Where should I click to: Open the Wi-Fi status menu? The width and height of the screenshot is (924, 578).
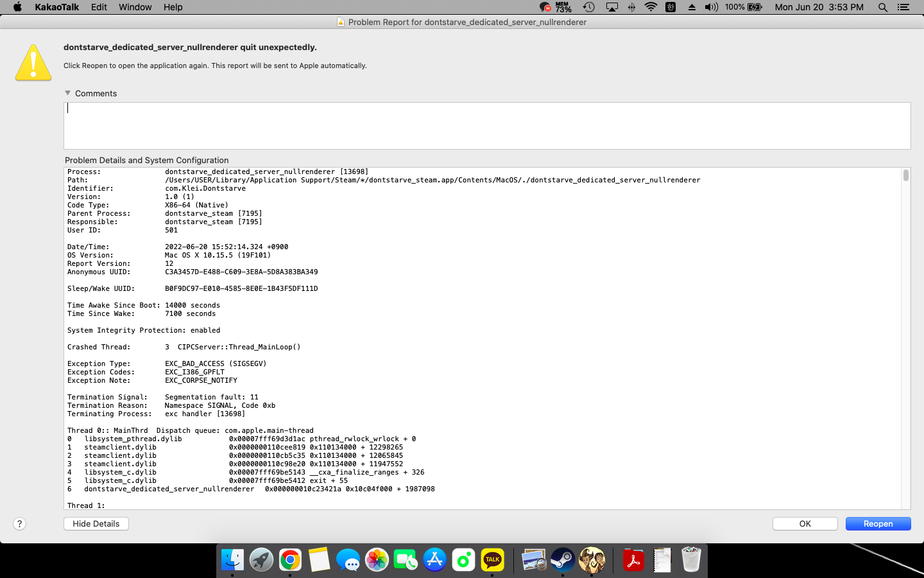(x=651, y=7)
